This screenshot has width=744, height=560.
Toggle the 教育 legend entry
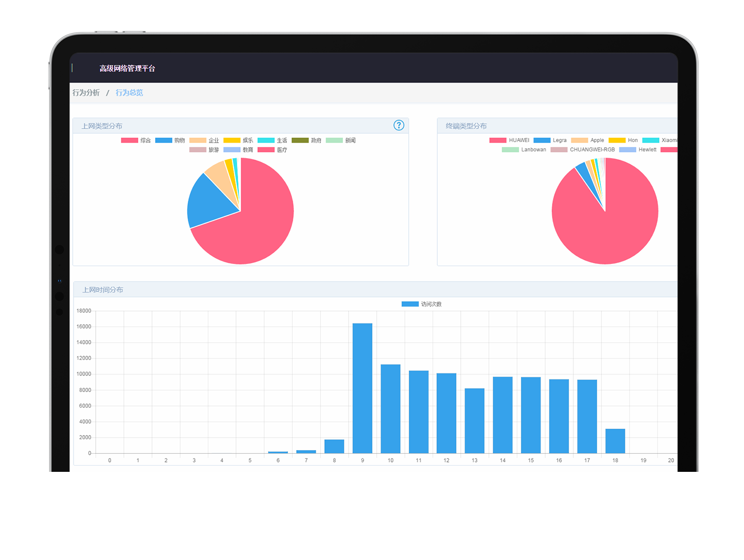[x=238, y=150]
